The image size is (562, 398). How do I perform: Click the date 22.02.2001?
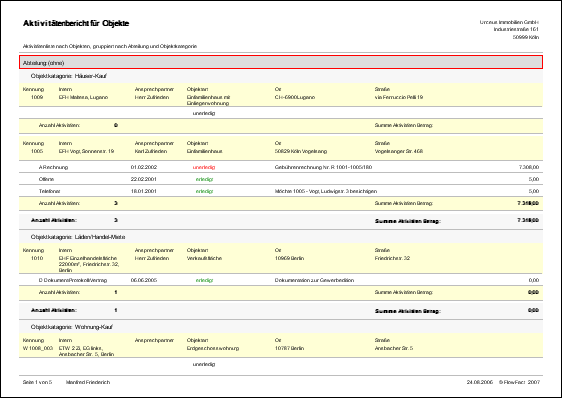click(x=144, y=179)
